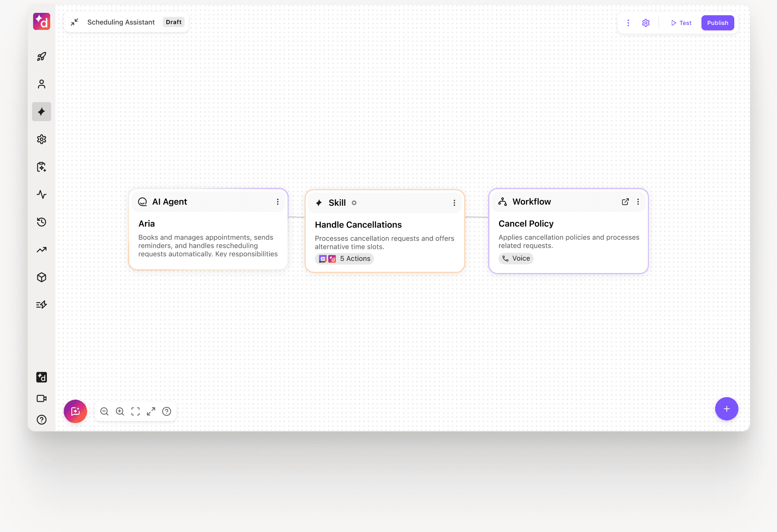Open the lightning list icon in sidebar
This screenshot has height=532, width=777.
(42, 305)
